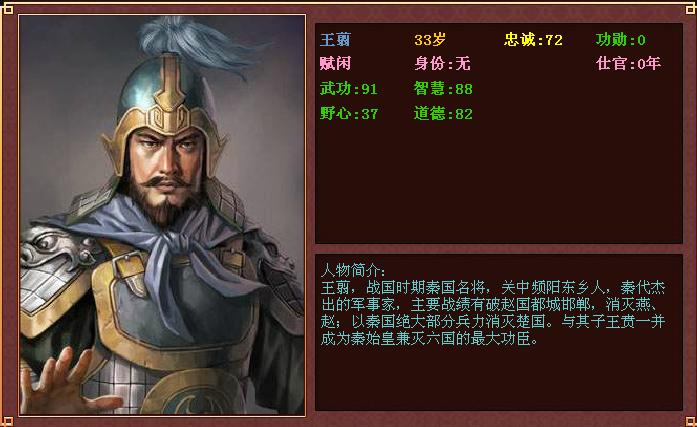Click the biography text paragraph
This screenshot has height=427, width=697.
(x=493, y=313)
